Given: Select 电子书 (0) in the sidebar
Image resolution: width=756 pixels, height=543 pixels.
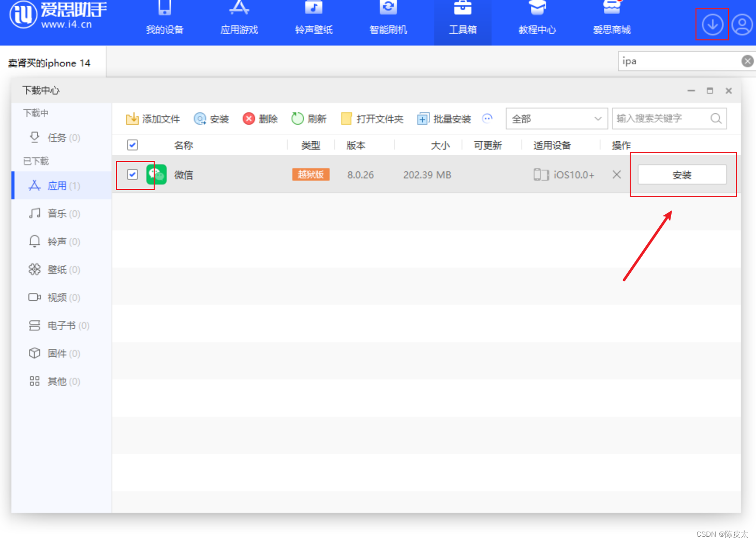Looking at the screenshot, I should coord(61,326).
